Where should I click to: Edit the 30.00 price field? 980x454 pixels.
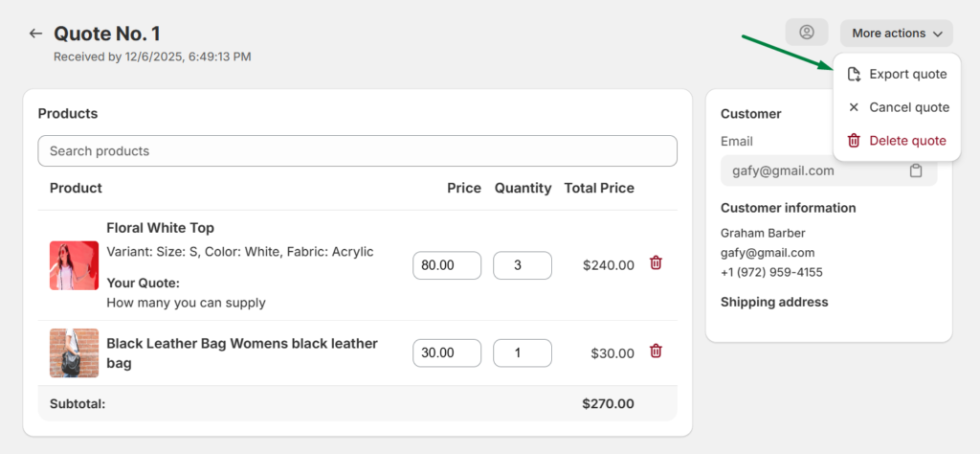coord(446,352)
